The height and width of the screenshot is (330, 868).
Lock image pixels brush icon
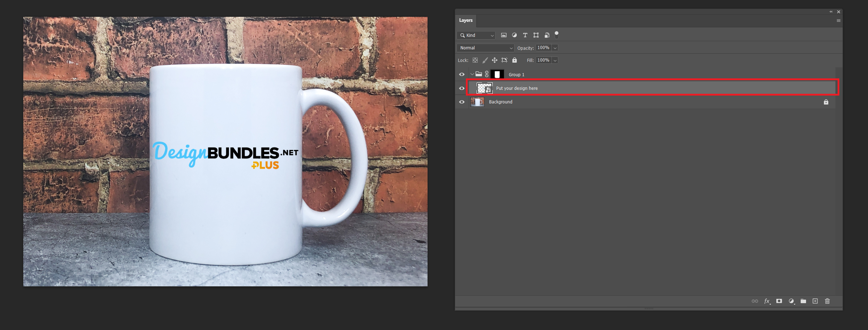point(485,60)
